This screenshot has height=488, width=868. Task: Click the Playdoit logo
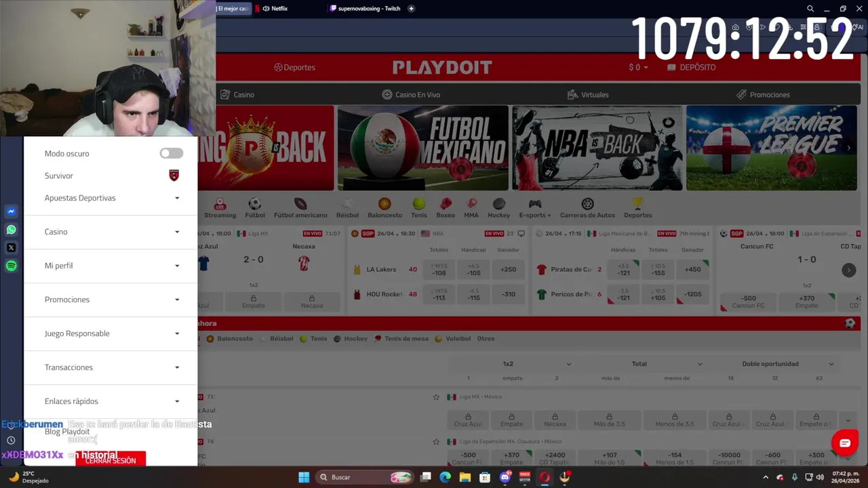pyautogui.click(x=441, y=67)
